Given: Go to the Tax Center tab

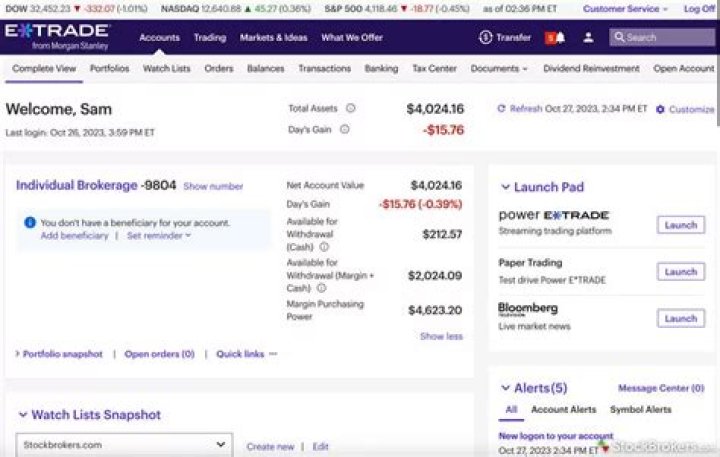Looking at the screenshot, I should click(x=434, y=68).
